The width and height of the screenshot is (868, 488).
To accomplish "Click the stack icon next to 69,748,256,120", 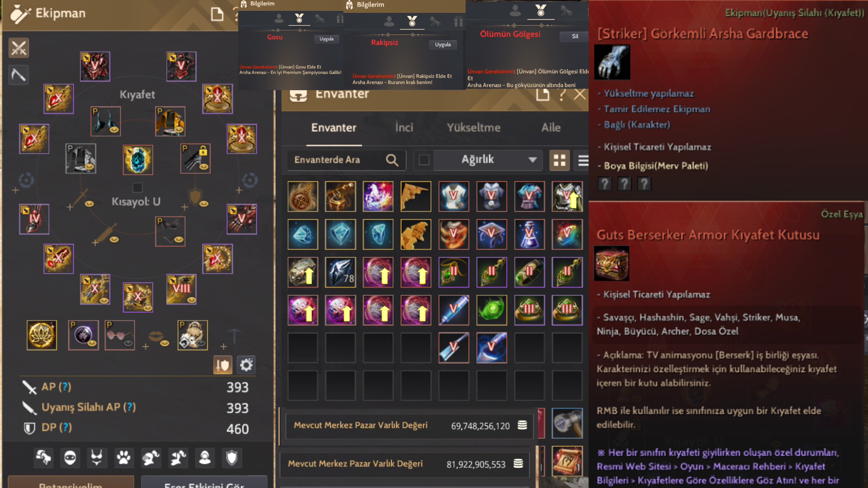I will [x=522, y=425].
